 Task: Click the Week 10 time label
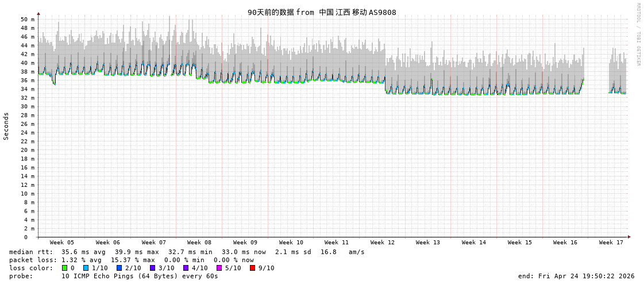click(x=291, y=243)
